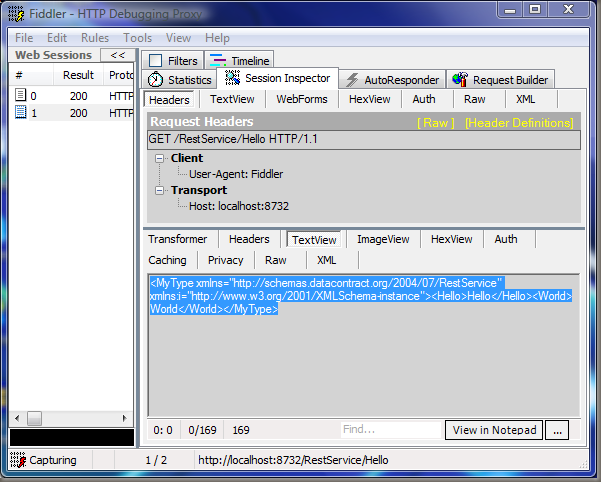601x482 pixels.
Task: Open the Rules menu
Action: (95, 38)
